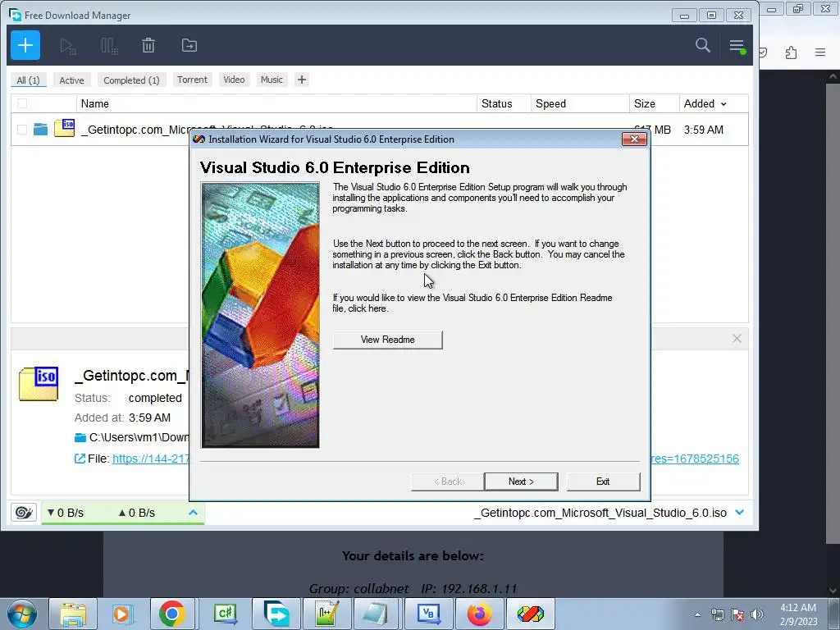The height and width of the screenshot is (630, 840).
Task: Open the volume speaker tray icon
Action: coord(756,614)
